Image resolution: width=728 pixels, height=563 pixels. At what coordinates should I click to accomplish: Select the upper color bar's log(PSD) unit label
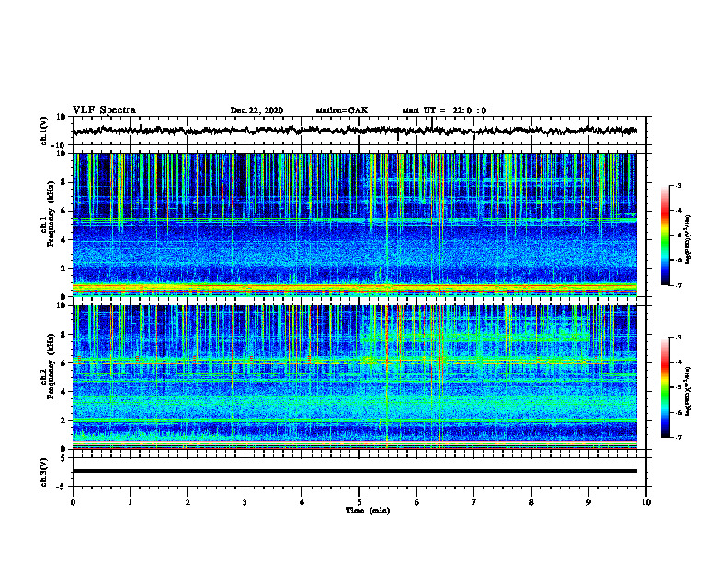tap(688, 240)
